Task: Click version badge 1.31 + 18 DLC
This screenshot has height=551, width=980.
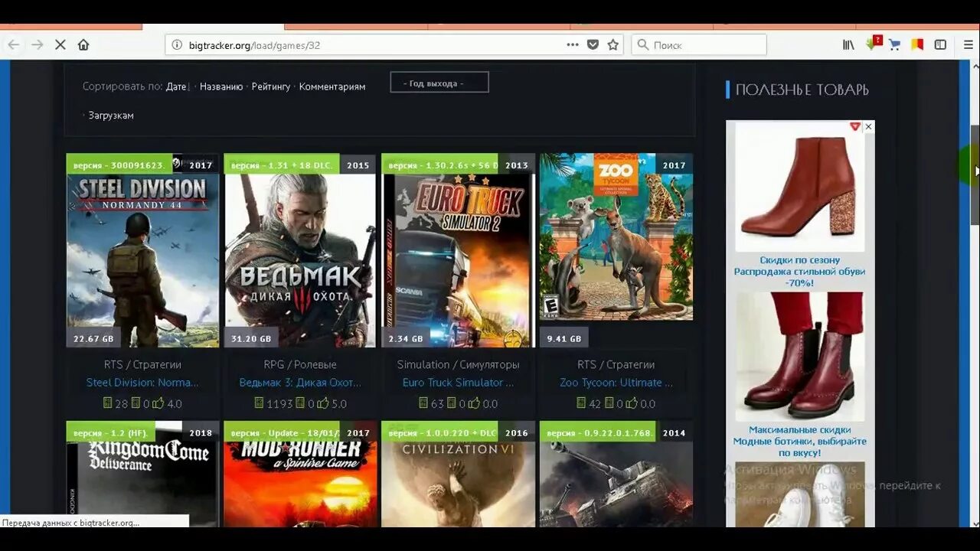Action: pos(282,165)
